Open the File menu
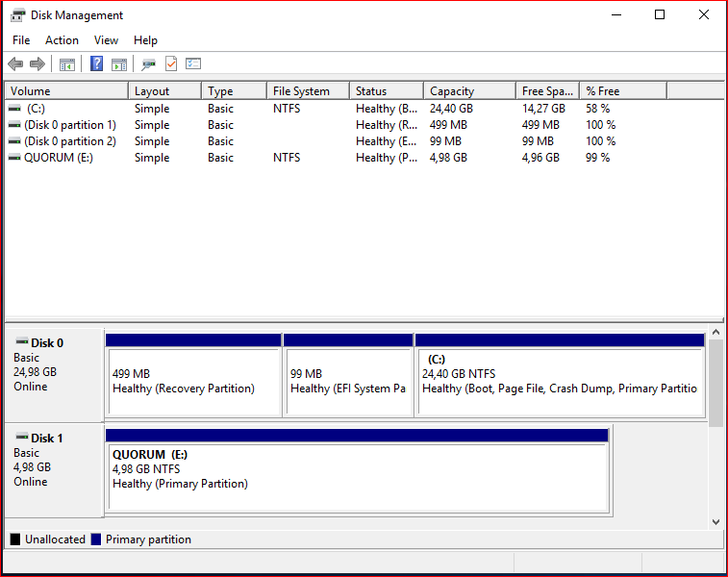Image resolution: width=728 pixels, height=577 pixels. [21, 40]
